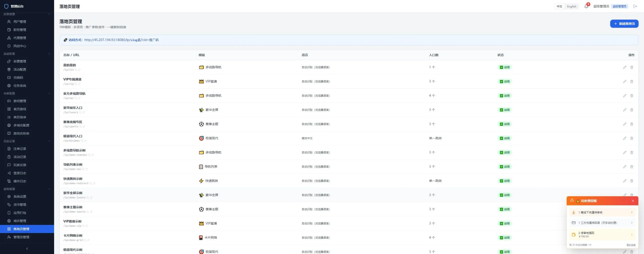644x254 pixels.
Task: Click the 新建落地页 button
Action: 624,24
